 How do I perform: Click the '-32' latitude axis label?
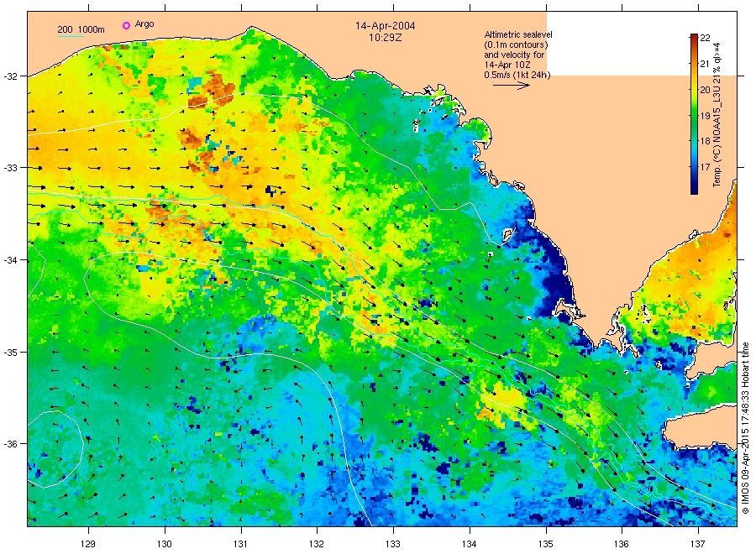point(11,76)
